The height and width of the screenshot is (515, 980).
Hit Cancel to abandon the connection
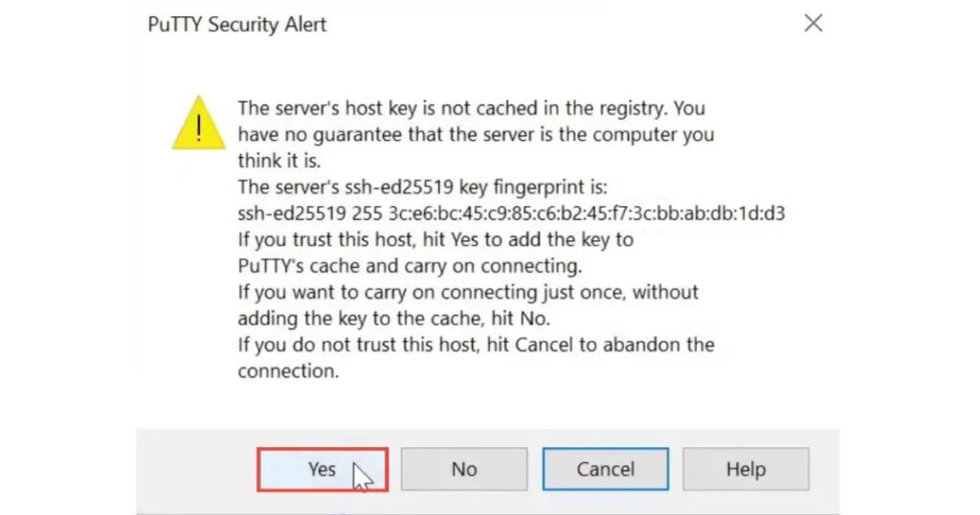pos(605,469)
